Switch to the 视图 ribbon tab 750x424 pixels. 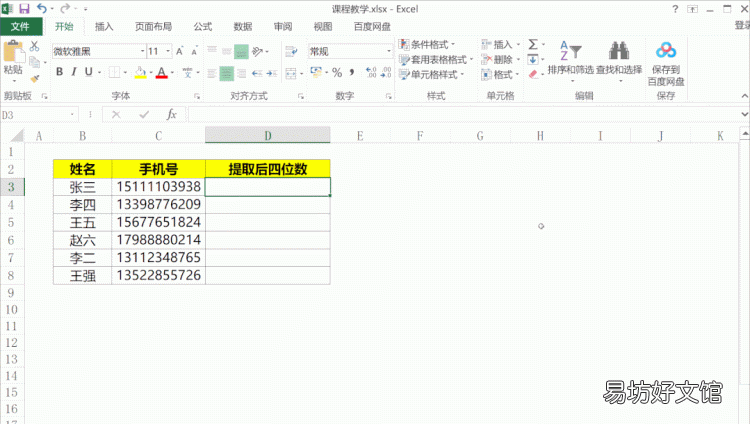point(323,26)
